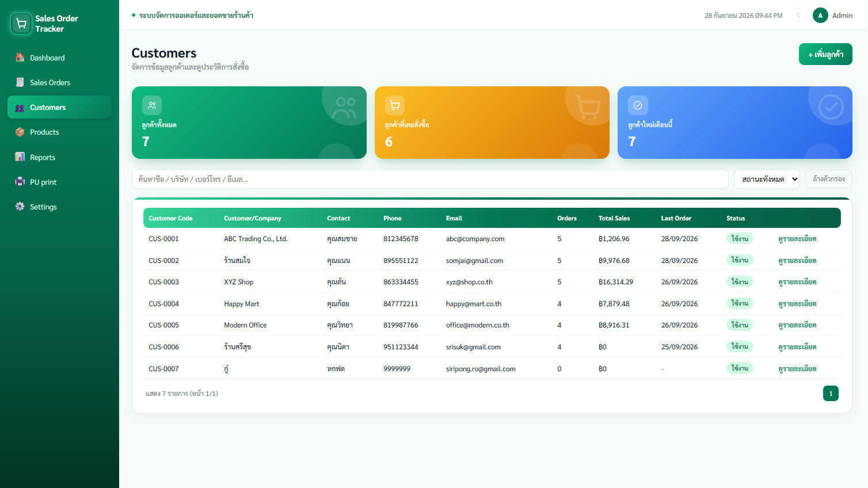Go to Sales Orders in the sidebar

[x=59, y=83]
